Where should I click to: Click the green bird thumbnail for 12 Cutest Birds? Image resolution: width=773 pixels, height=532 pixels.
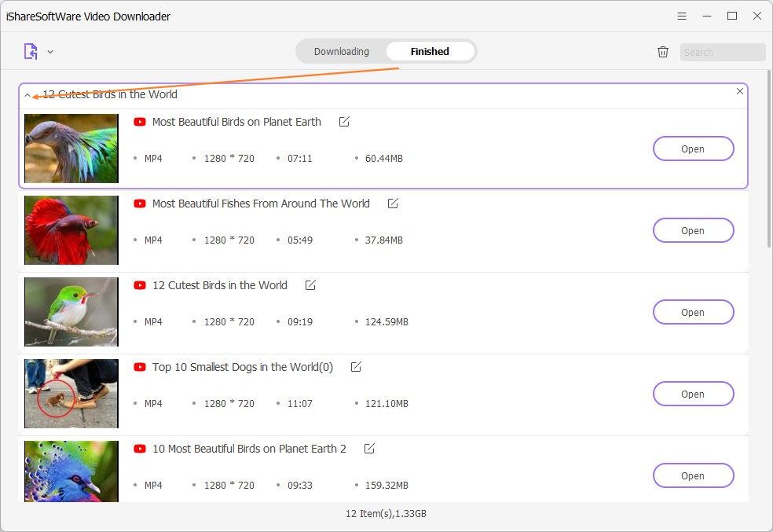71,312
